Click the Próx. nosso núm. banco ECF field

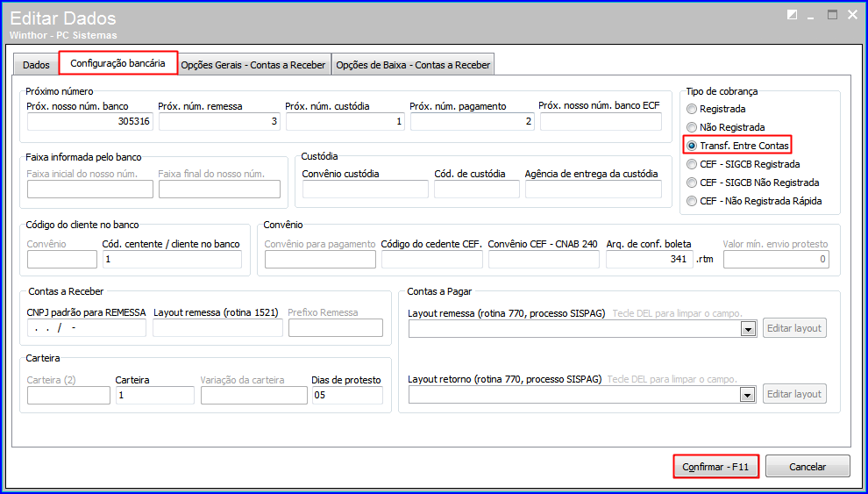[x=601, y=121]
